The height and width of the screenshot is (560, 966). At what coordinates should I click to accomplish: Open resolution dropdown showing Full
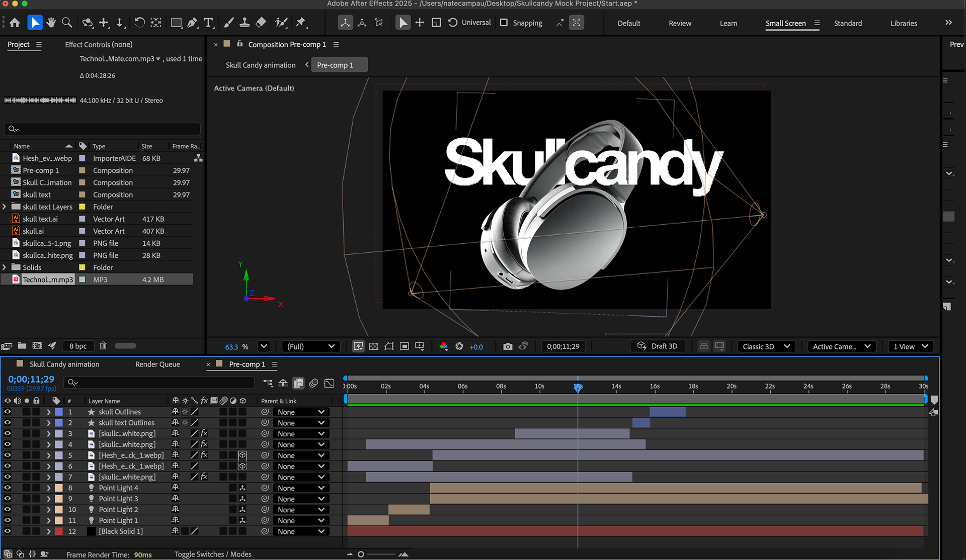point(310,346)
